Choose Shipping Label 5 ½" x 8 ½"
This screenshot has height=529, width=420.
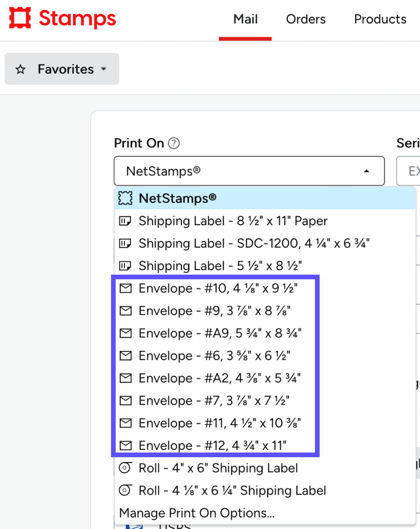tap(265, 266)
